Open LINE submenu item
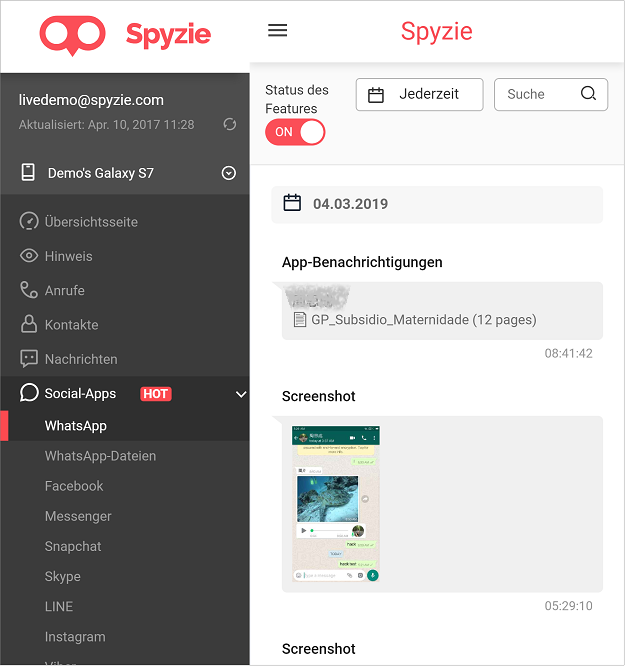 [x=59, y=607]
